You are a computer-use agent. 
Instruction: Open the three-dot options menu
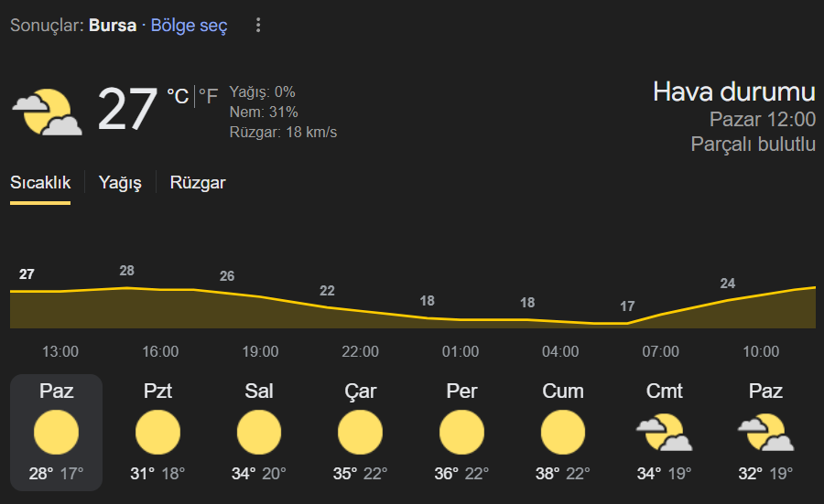258,25
